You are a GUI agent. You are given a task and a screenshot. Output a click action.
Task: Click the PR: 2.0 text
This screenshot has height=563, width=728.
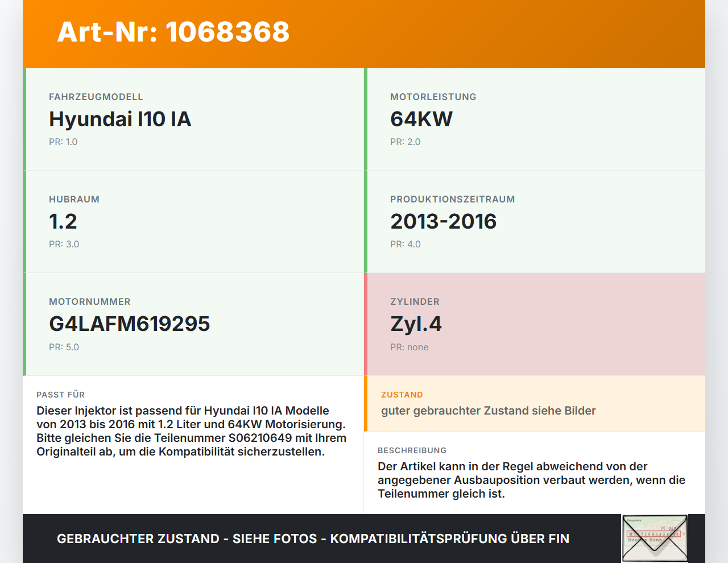pos(406,142)
